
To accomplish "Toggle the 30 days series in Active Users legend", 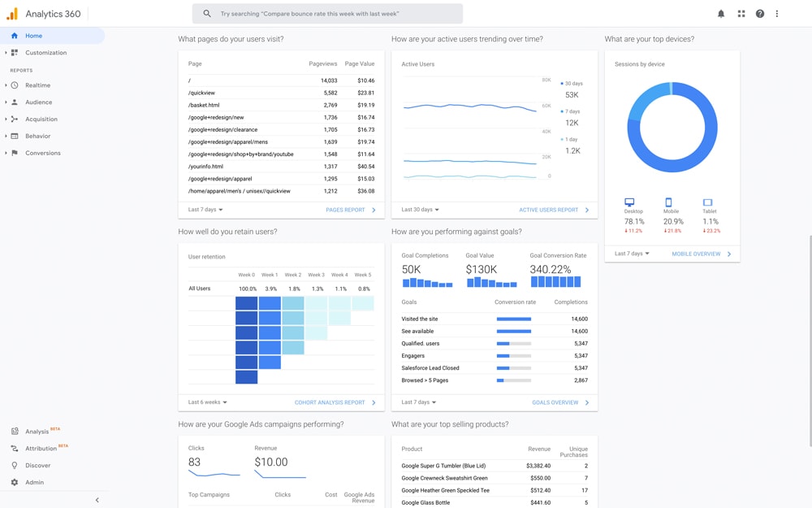I will [x=576, y=82].
